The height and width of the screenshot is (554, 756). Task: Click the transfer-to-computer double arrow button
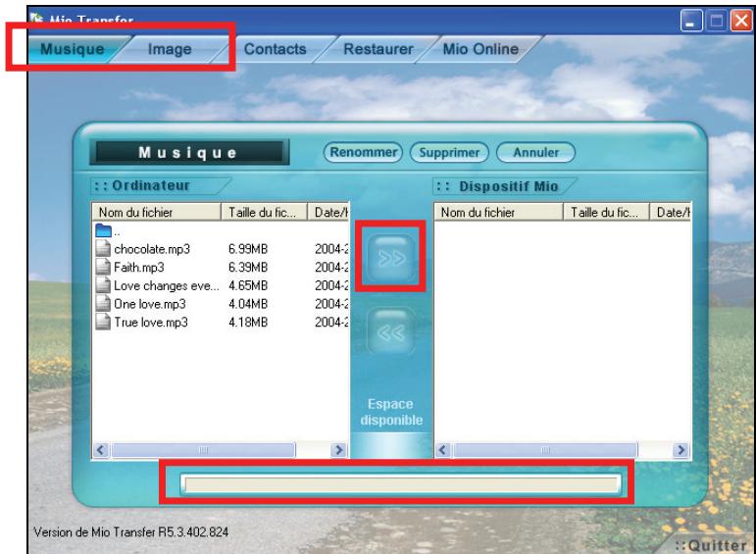391,332
